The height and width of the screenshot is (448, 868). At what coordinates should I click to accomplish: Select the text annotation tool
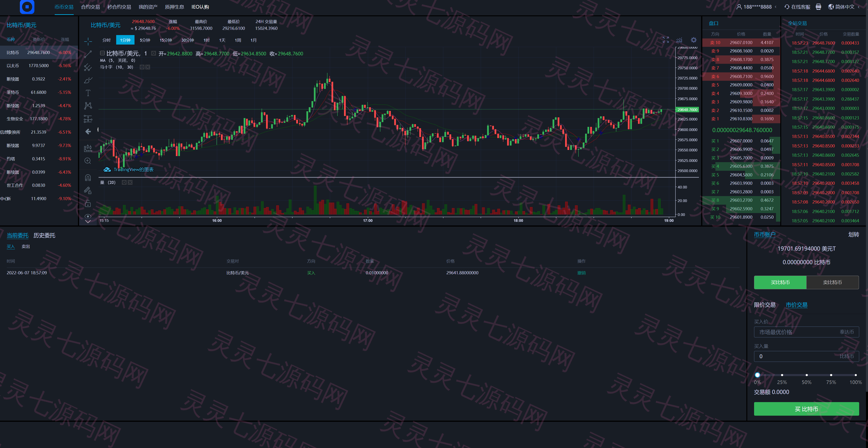click(88, 93)
